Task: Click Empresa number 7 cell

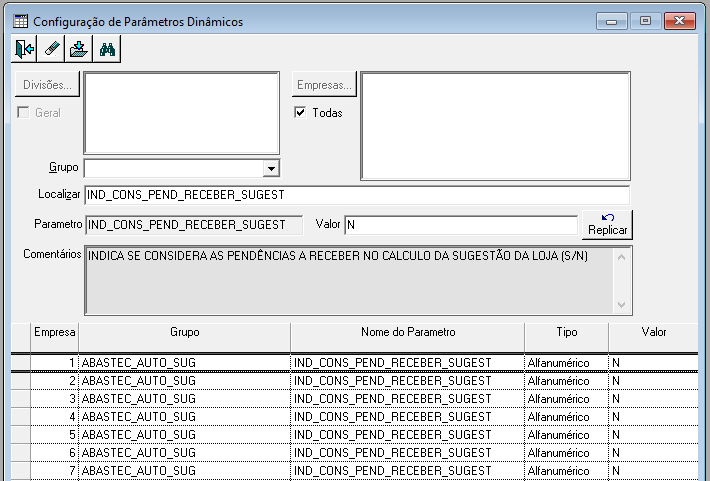Action: click(x=54, y=471)
